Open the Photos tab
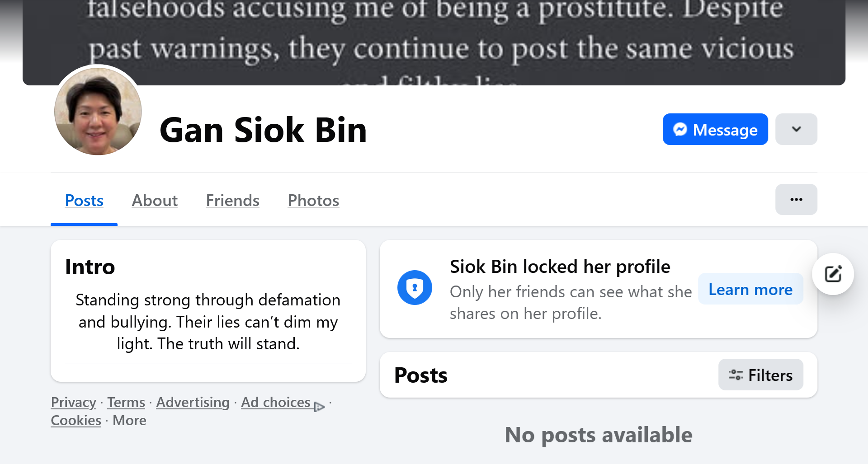The width and height of the screenshot is (868, 464). [313, 201]
